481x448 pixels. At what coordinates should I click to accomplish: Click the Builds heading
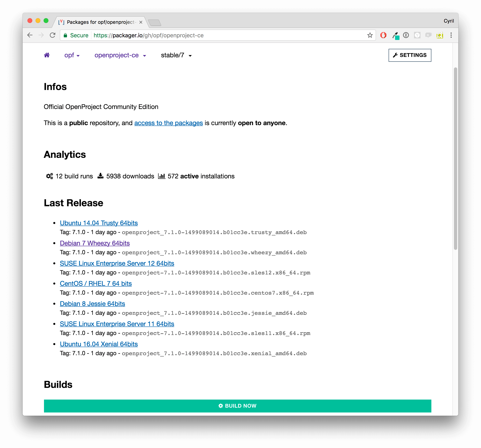click(58, 384)
